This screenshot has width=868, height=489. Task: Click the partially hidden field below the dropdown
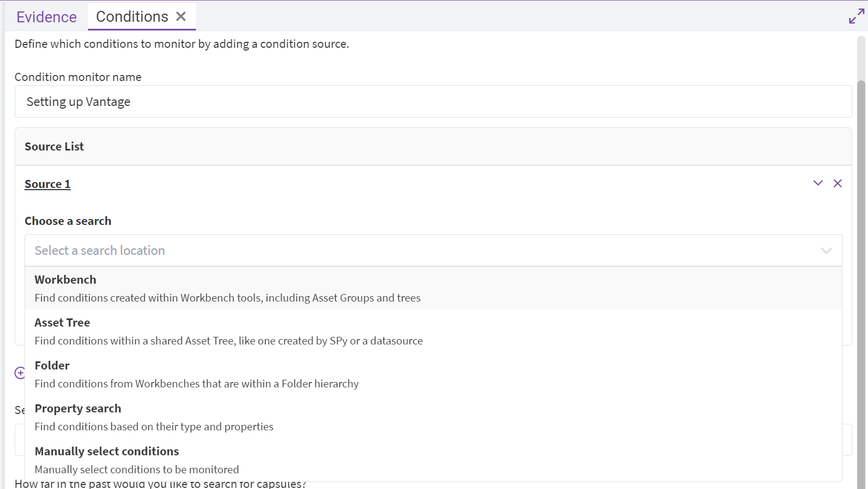pos(846,440)
